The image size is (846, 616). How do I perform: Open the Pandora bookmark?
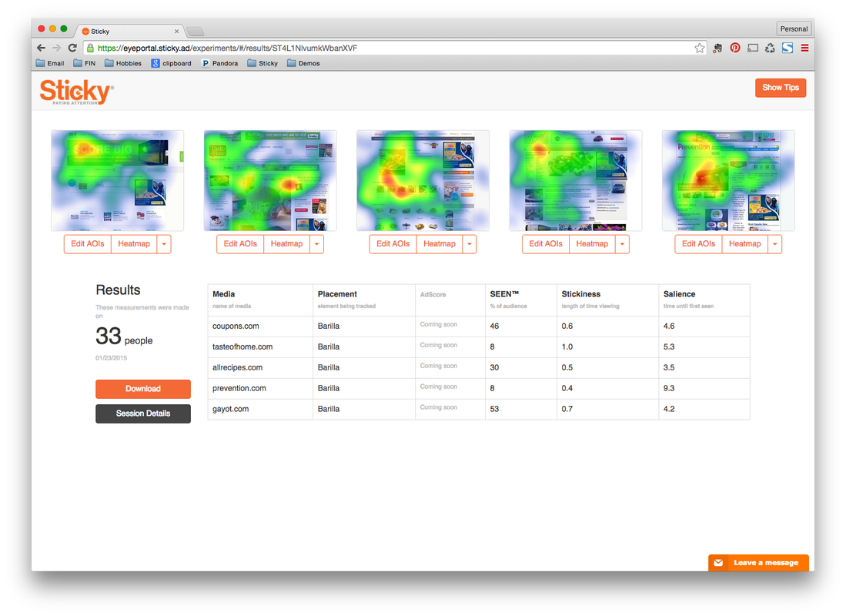coord(219,63)
